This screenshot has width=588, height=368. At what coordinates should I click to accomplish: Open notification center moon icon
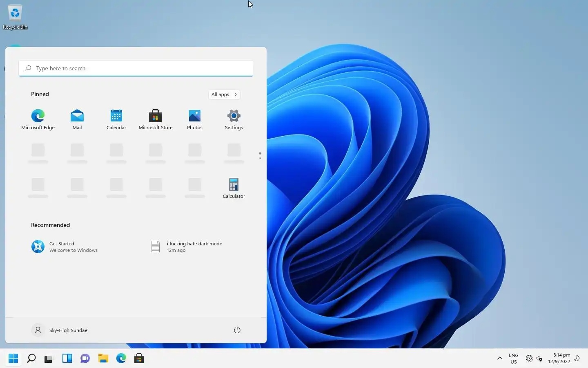coord(577,359)
